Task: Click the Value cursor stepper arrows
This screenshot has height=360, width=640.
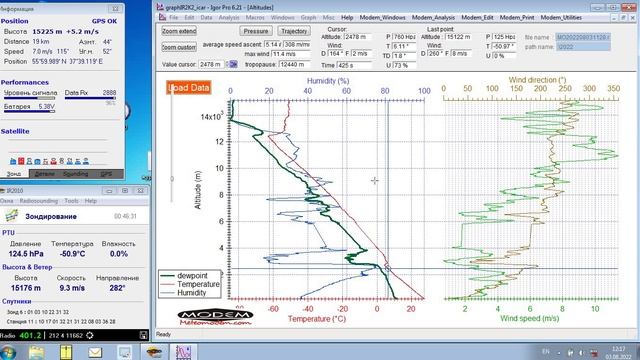Action: [227, 64]
